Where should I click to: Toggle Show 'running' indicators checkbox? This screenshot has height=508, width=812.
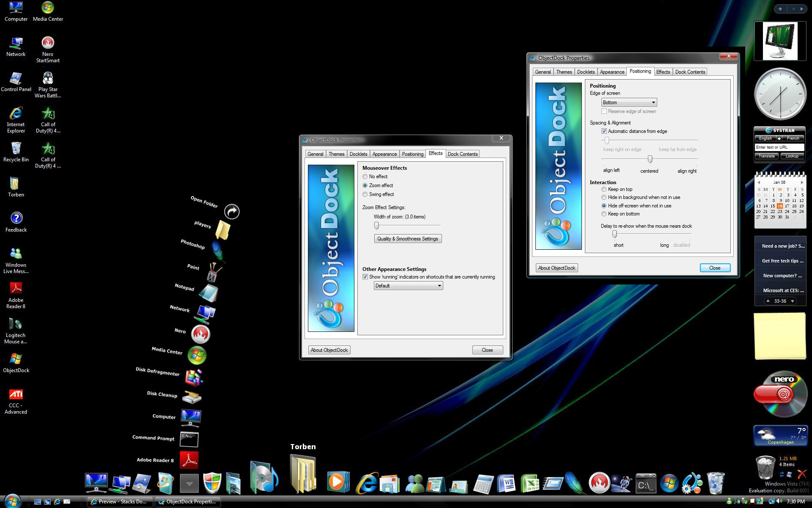365,277
